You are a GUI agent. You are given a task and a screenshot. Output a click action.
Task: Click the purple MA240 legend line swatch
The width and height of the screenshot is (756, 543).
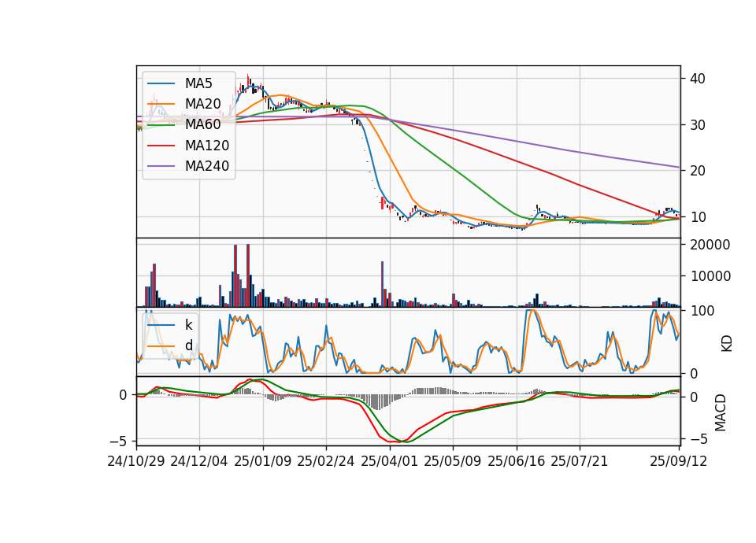(161, 166)
